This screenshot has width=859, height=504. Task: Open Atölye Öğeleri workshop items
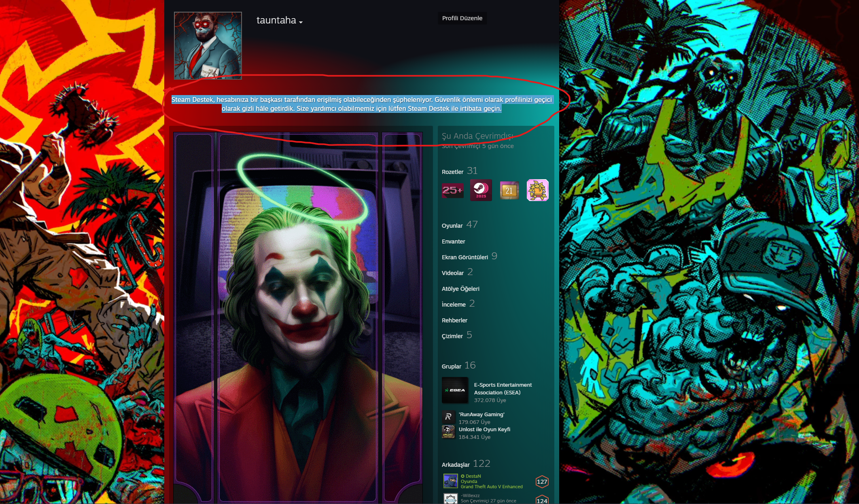(x=460, y=289)
